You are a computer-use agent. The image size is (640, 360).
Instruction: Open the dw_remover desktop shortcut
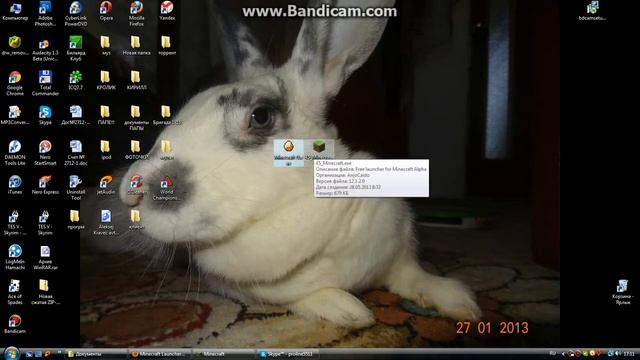15,46
